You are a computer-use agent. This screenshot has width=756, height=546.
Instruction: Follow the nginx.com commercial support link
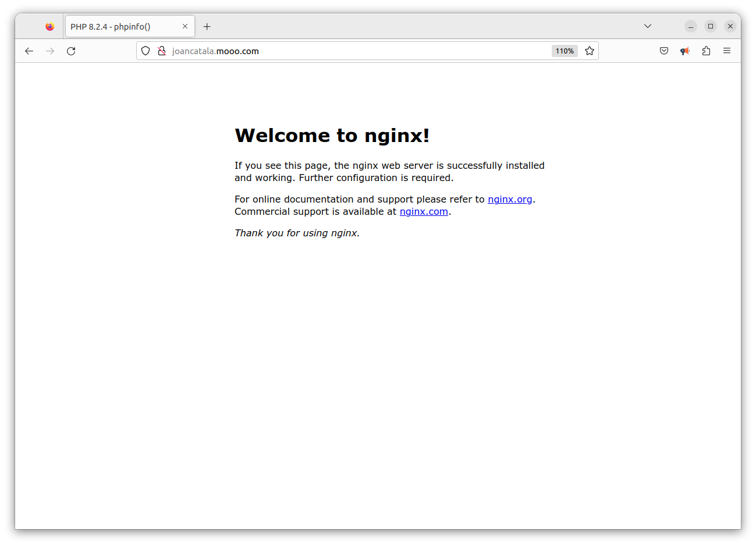(x=424, y=211)
